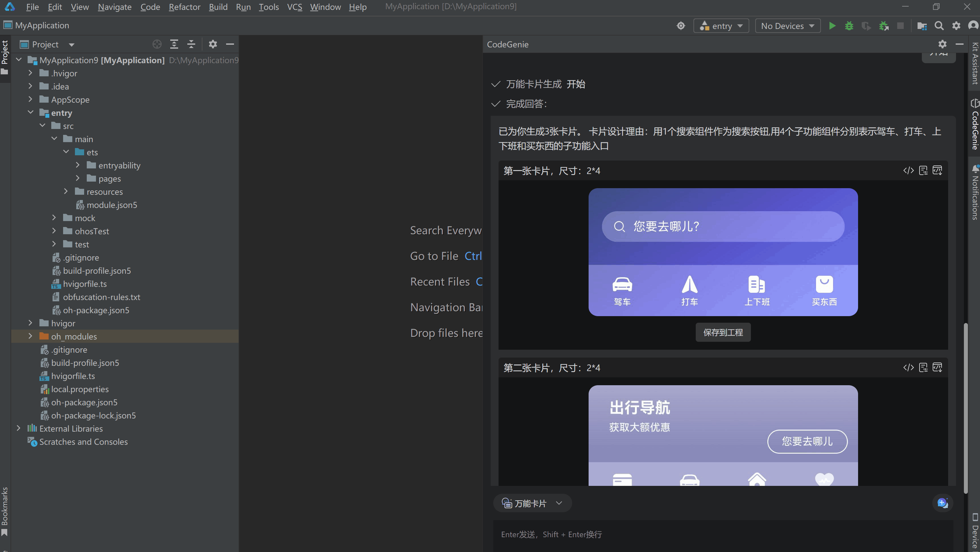Viewport: 980px width, 552px height.
Task: Expand the oh_modules folder
Action: (x=31, y=336)
